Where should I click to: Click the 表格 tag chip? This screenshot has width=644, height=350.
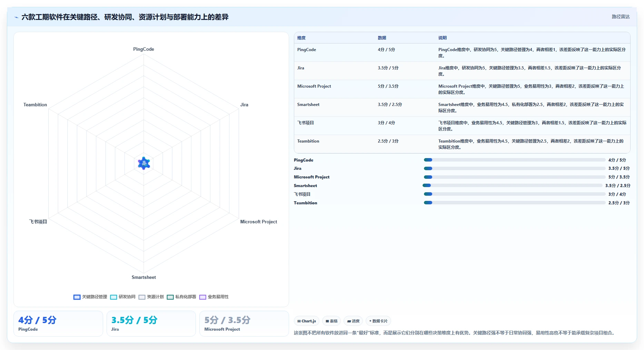(331, 321)
